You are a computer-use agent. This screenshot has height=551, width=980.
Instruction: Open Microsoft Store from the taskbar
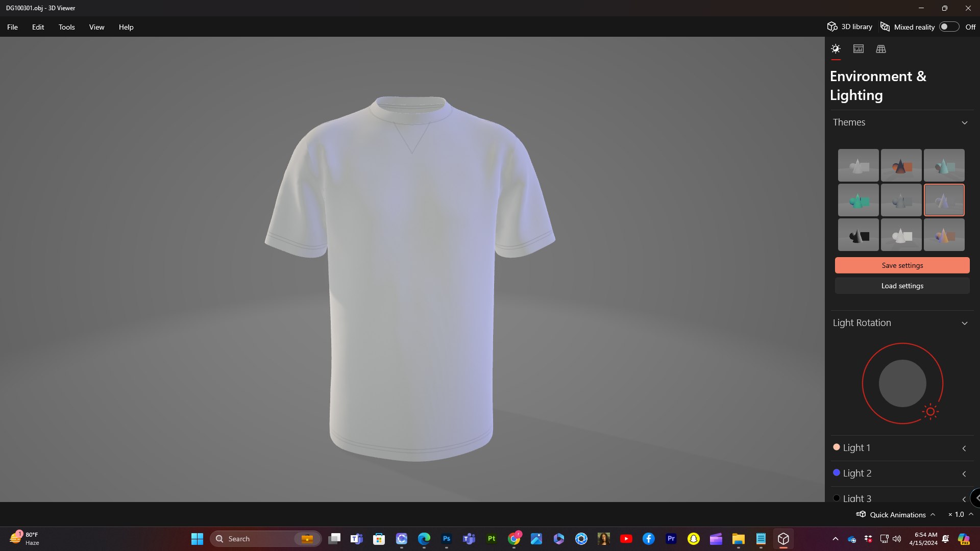(379, 539)
